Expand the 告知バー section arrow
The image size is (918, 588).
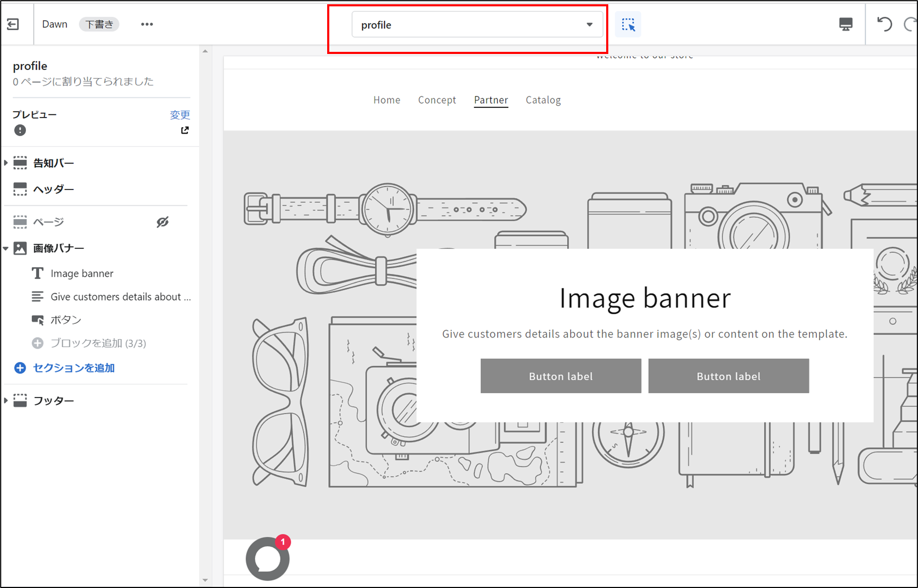(x=6, y=163)
